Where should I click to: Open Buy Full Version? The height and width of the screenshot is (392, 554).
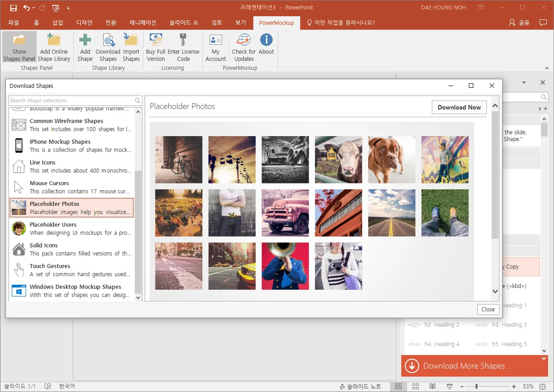pyautogui.click(x=156, y=48)
